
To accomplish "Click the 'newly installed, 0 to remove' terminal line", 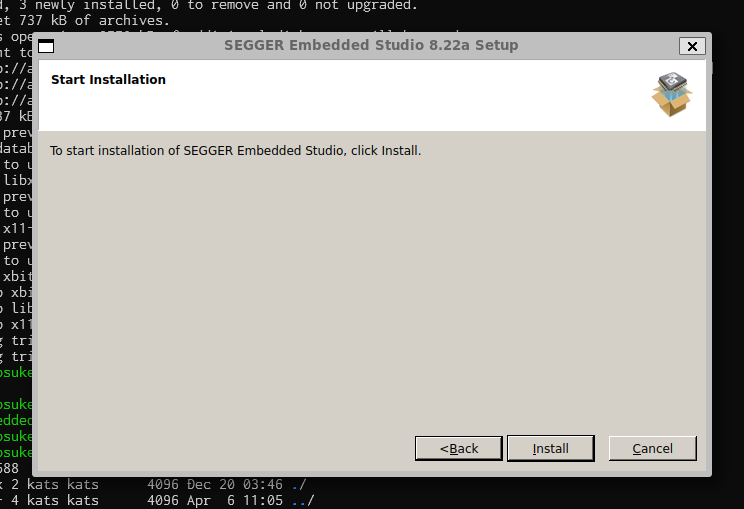I will [x=209, y=6].
